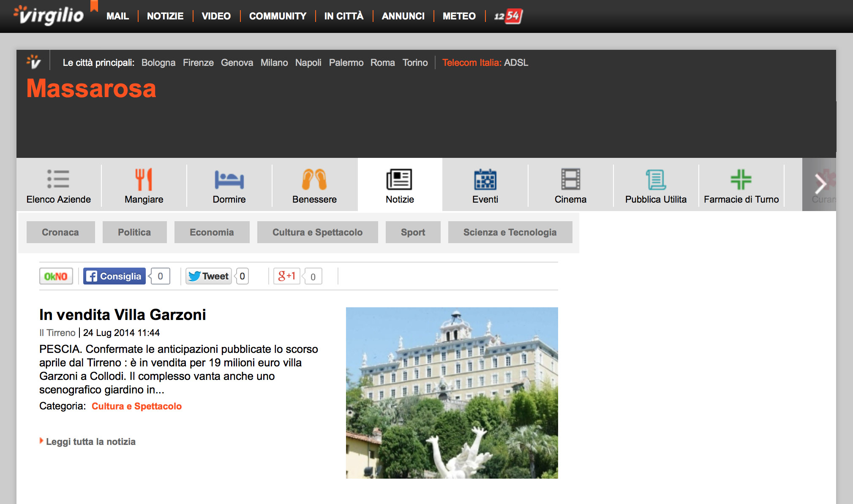This screenshot has width=853, height=504.
Task: Go to Firenze city page
Action: coord(198,62)
